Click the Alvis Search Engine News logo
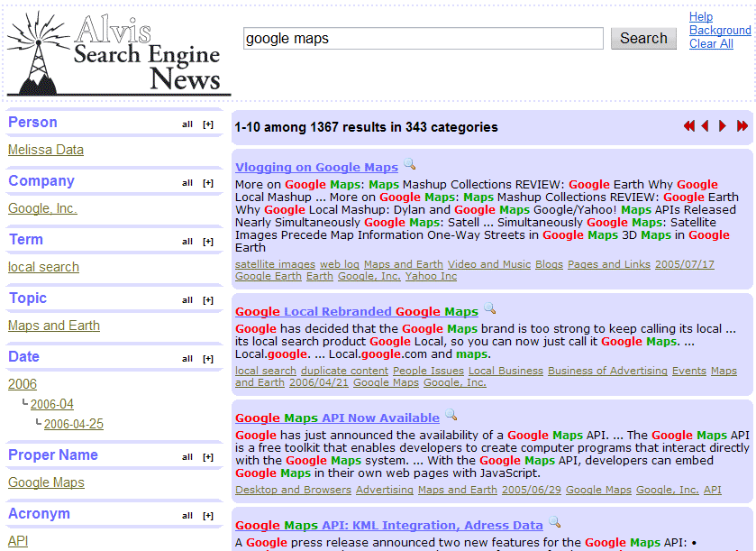Viewport: 756px width, 551px height. tap(117, 54)
